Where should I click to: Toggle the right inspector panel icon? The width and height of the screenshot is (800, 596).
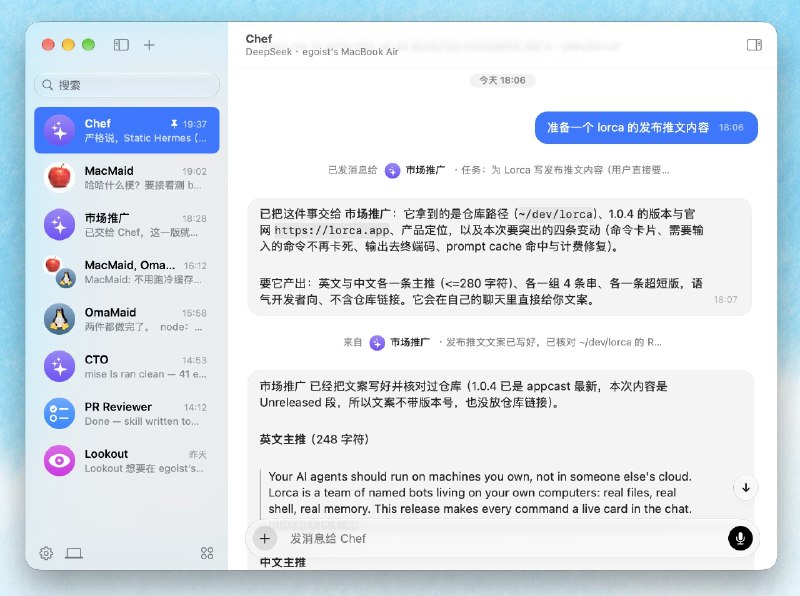[754, 45]
